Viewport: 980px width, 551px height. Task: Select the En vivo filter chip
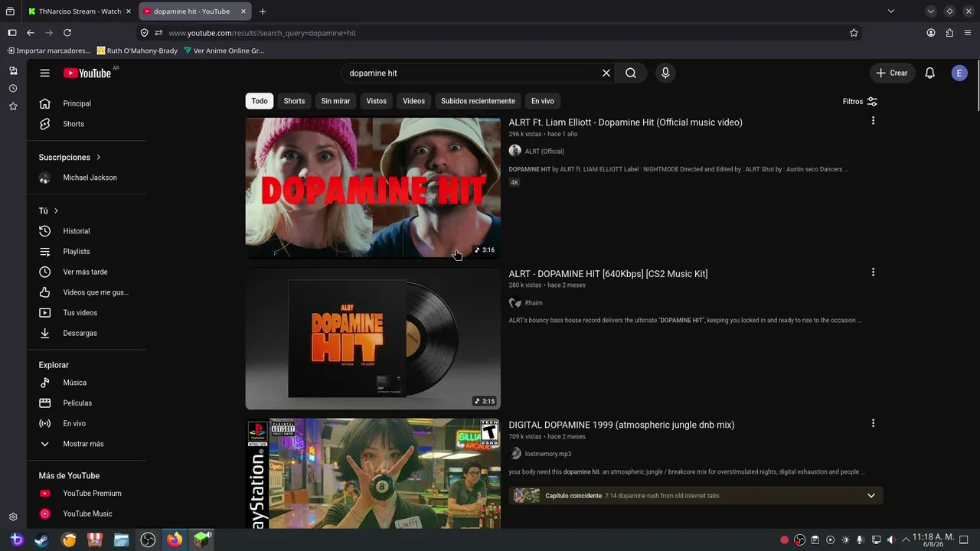(542, 101)
